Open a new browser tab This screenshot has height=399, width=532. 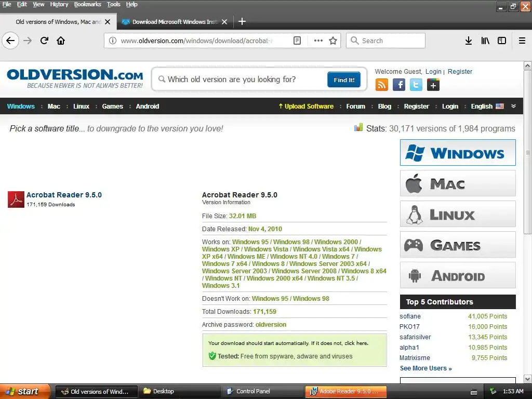click(242, 22)
